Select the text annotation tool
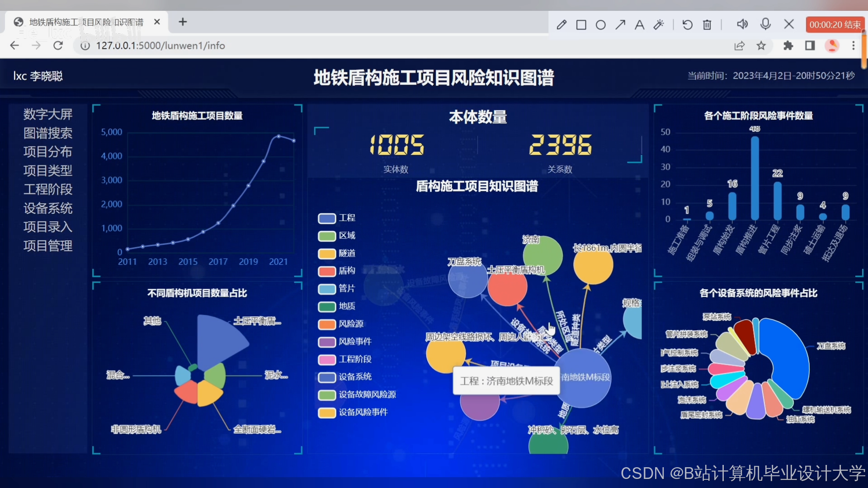 click(x=639, y=24)
